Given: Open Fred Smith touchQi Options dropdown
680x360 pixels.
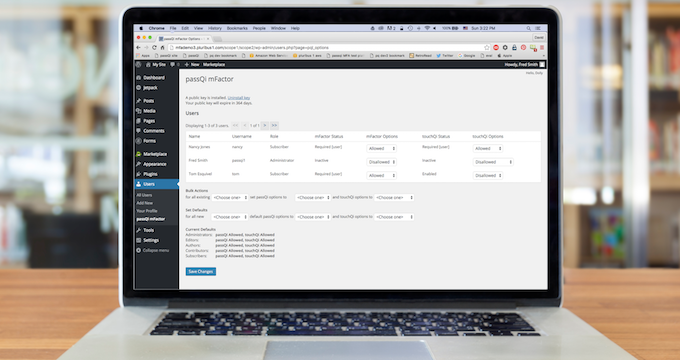Looking at the screenshot, I should pyautogui.click(x=493, y=162).
